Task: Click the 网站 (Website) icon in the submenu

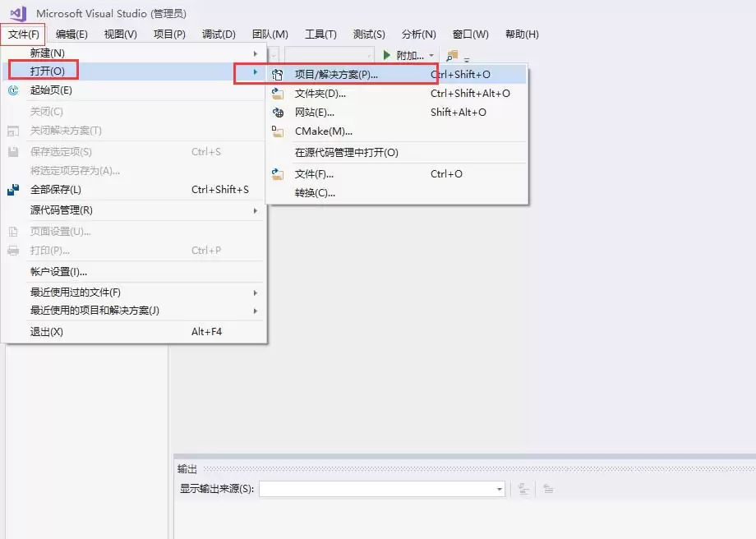Action: pos(279,113)
